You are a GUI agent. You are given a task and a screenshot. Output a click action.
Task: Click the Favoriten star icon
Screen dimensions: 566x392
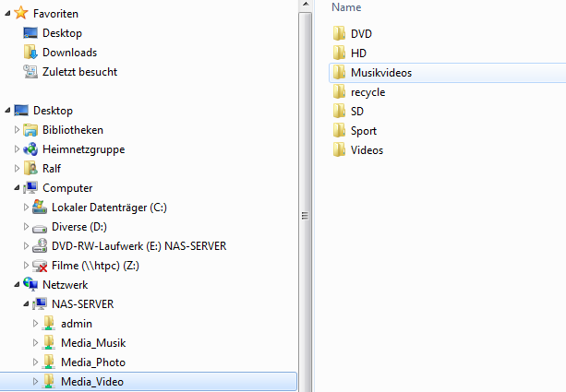(x=21, y=14)
